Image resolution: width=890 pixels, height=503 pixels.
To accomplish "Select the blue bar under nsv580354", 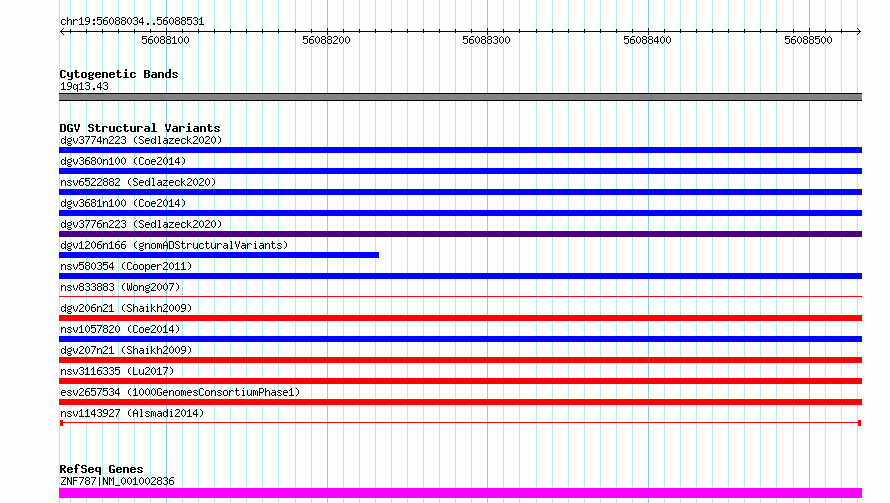I will (460, 276).
